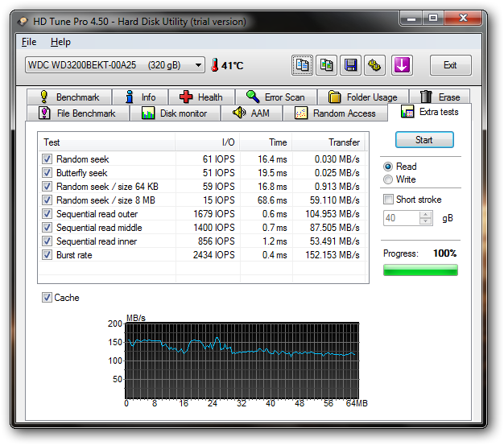Switch to the AAM tab

click(x=251, y=113)
